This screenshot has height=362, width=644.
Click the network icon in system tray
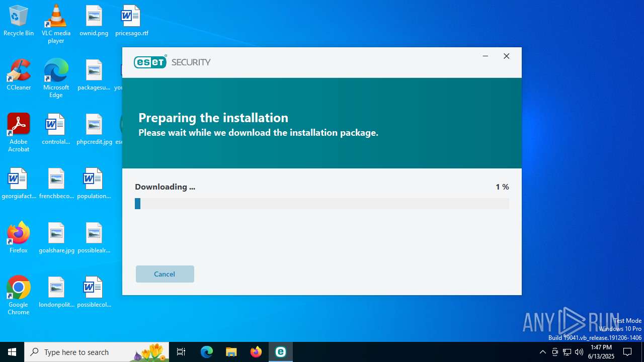pyautogui.click(x=567, y=352)
